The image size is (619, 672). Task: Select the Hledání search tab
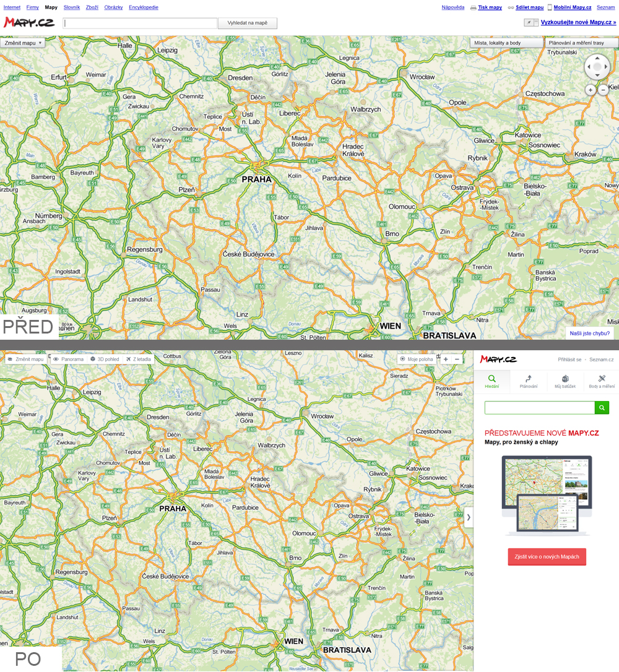[x=491, y=381]
